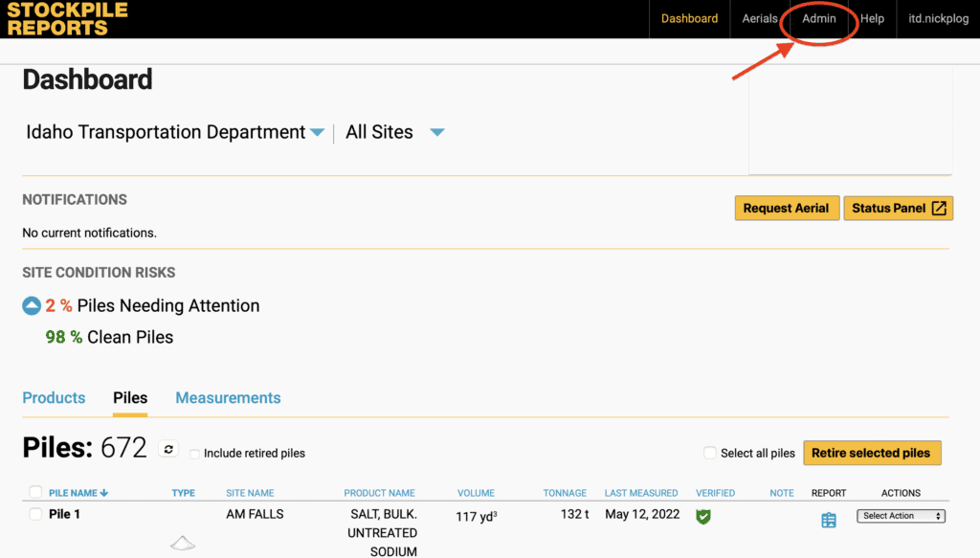Open the report icon for Pile 1

coord(829,520)
